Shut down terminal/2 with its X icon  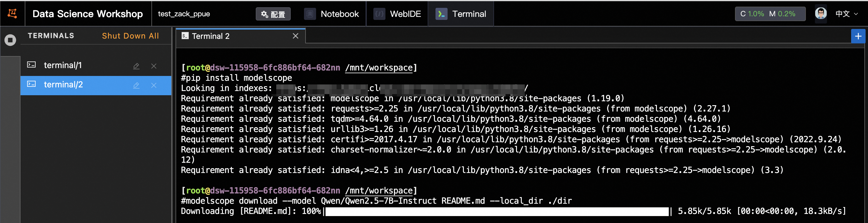tap(154, 85)
